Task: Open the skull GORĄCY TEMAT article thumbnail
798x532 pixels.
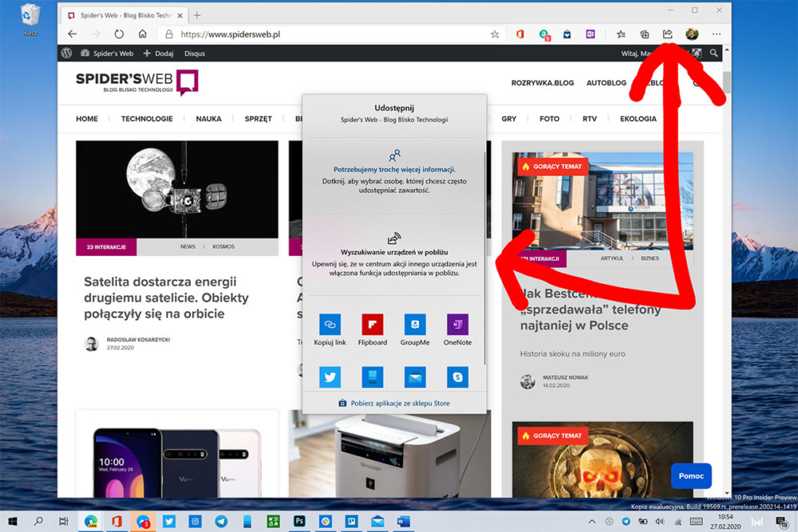Action: [x=602, y=459]
